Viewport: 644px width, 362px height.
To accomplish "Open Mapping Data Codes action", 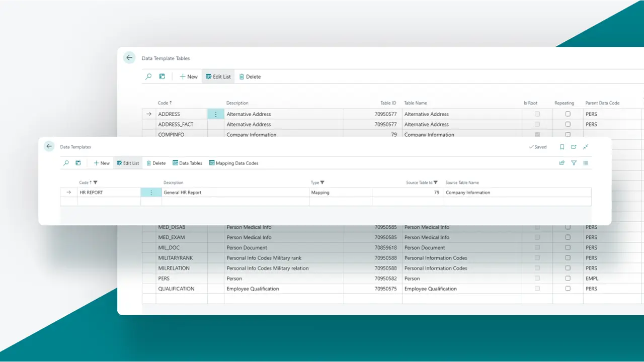I will (233, 163).
